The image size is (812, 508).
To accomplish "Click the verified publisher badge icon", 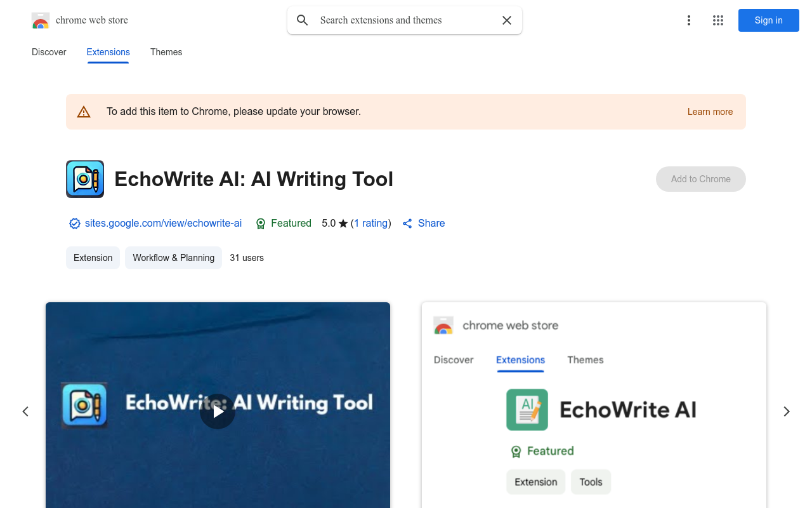I will click(75, 224).
